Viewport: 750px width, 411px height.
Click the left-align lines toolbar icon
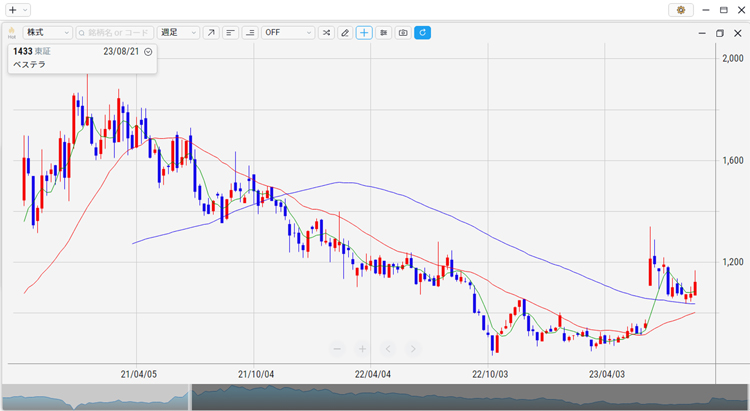tap(230, 32)
